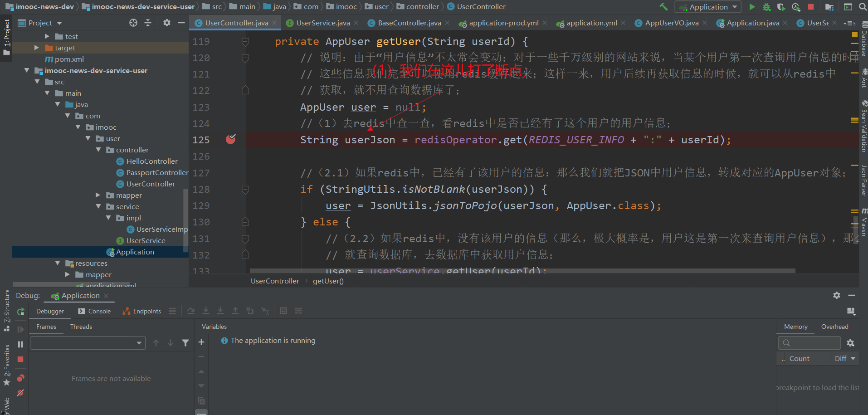Image resolution: width=868 pixels, height=415 pixels.
Task: Click the Step Out debugger icon
Action: click(x=235, y=311)
